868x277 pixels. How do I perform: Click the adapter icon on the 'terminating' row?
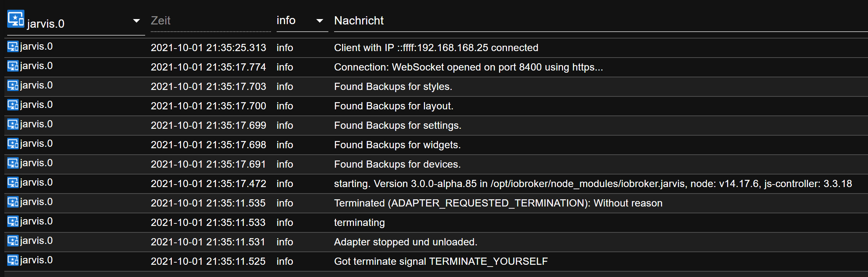point(13,222)
